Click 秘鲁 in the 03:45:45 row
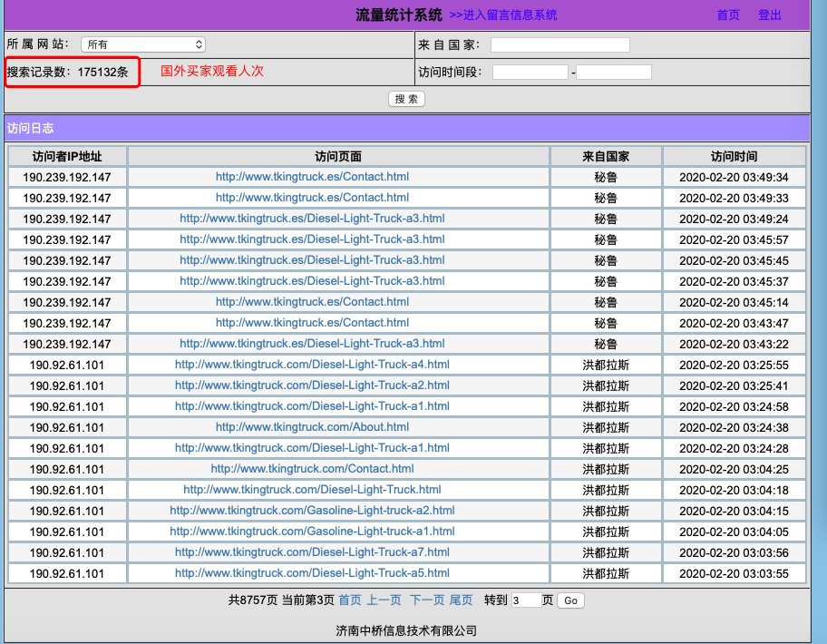Screen dimensions: 827x644 pos(606,260)
